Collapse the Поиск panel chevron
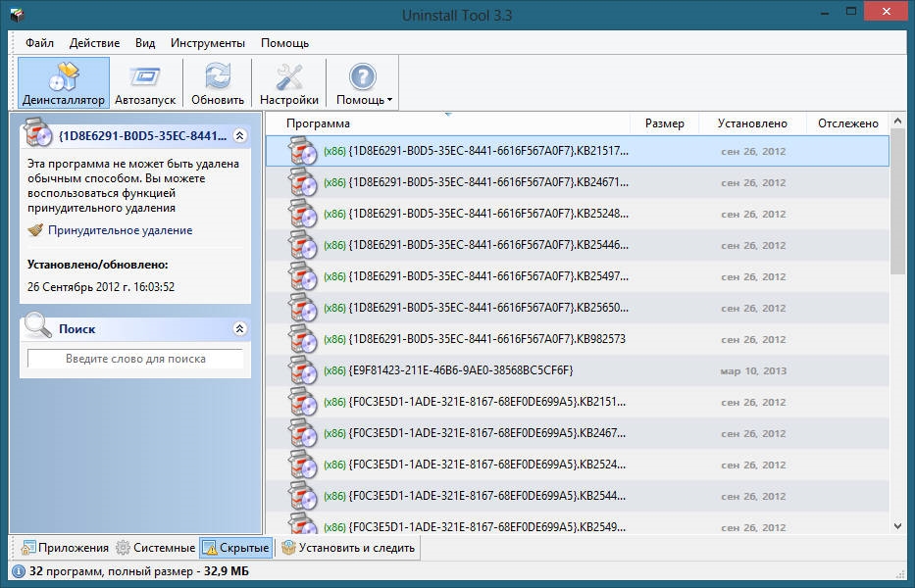Image resolution: width=915 pixels, height=588 pixels. tap(240, 328)
